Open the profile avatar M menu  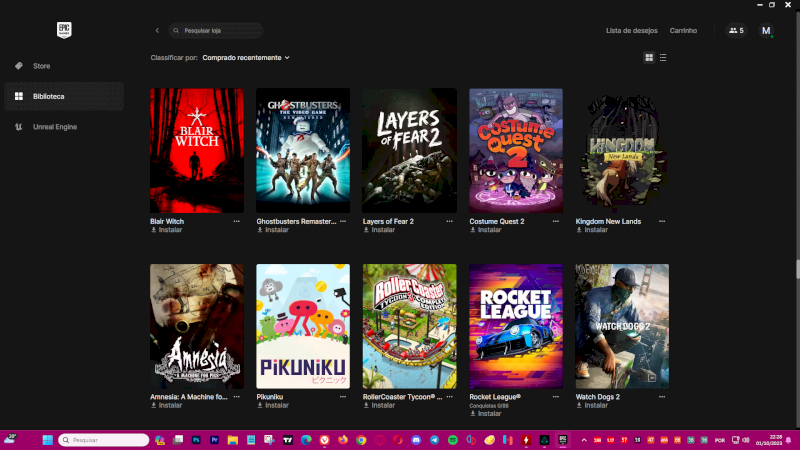coord(766,31)
